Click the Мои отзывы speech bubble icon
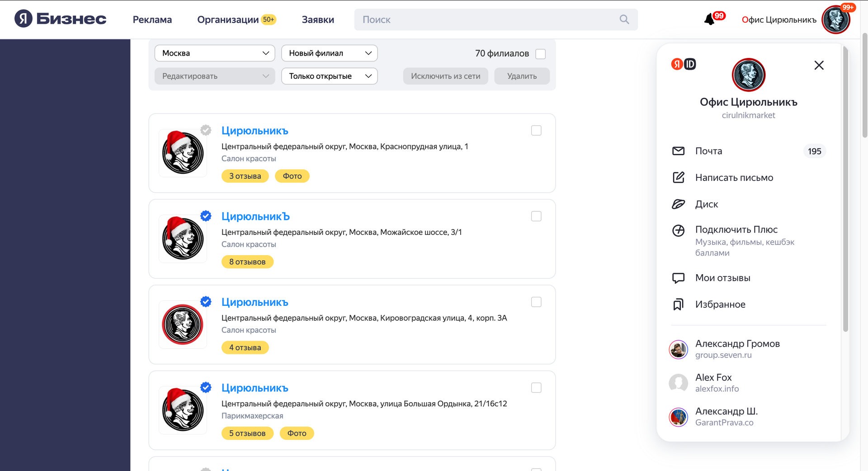The width and height of the screenshot is (868, 471). click(678, 278)
